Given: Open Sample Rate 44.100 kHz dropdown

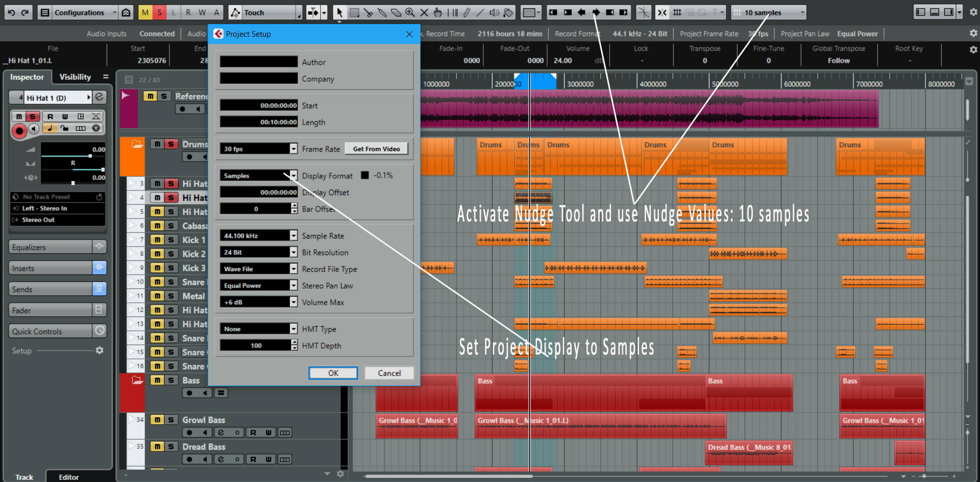Looking at the screenshot, I should pyautogui.click(x=293, y=235).
